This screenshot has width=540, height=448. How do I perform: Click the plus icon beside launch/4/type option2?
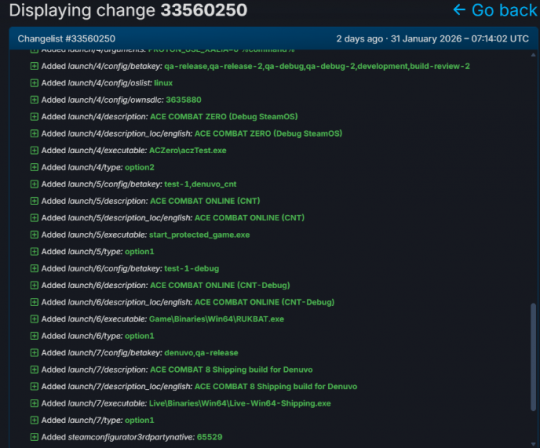point(34,167)
